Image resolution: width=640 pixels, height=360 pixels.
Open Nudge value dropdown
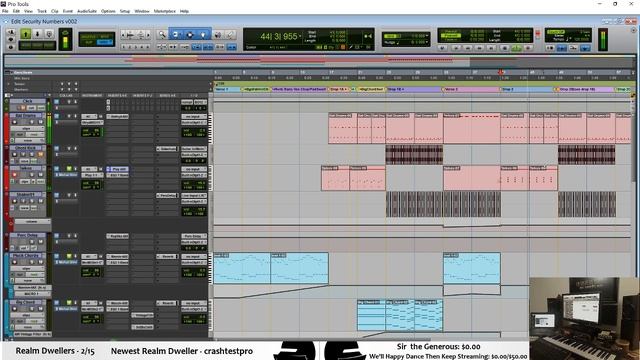click(427, 42)
